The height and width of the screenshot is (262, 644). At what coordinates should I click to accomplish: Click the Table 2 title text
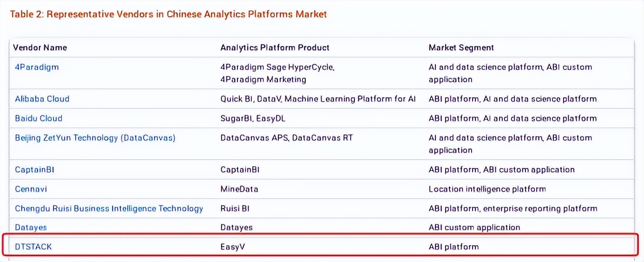coord(169,14)
